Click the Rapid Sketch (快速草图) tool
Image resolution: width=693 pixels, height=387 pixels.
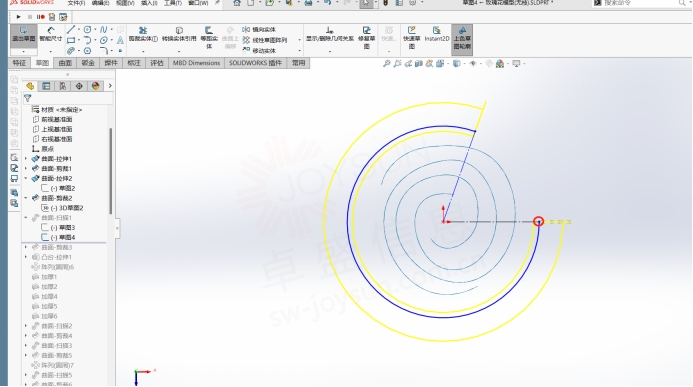pyautogui.click(x=411, y=37)
